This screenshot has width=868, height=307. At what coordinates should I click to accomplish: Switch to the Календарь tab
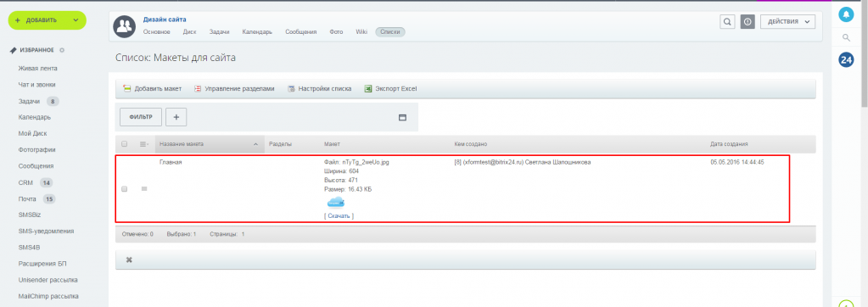click(257, 32)
